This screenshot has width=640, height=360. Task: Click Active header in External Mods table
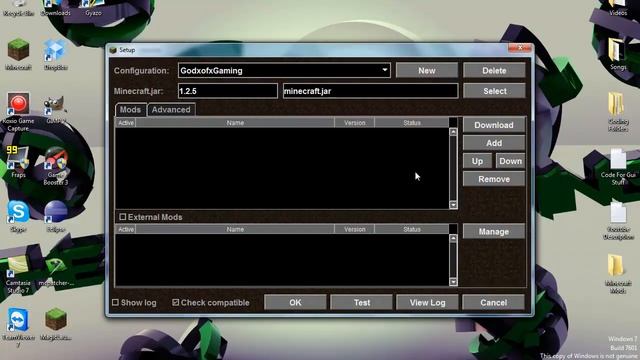tap(126, 229)
